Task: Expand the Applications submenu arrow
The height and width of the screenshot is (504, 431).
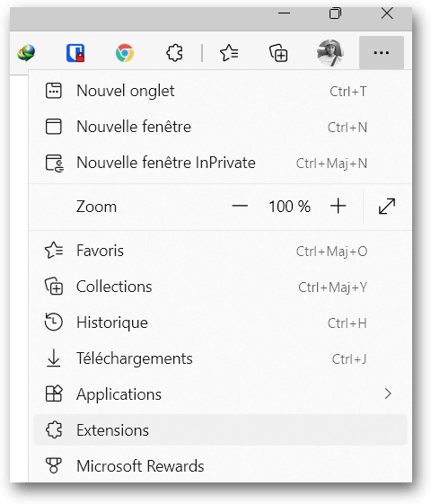Action: [388, 393]
